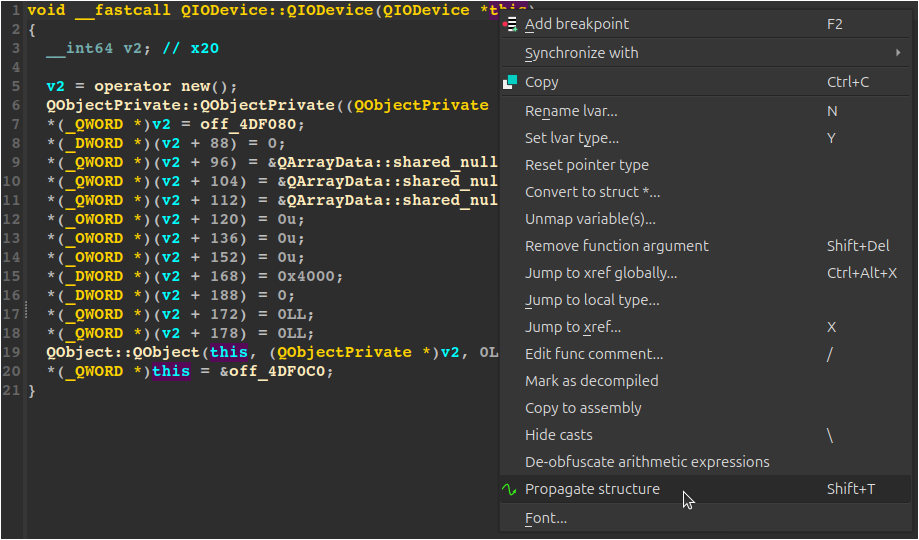Choose Convert to struct *...

coord(592,192)
